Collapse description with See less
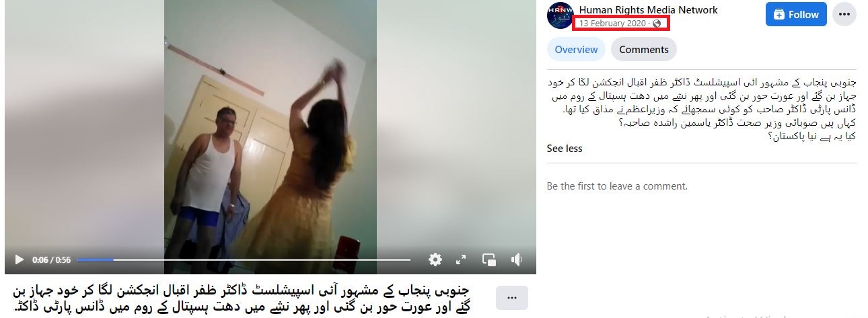Viewport: 868px width, 318px height. (565, 149)
